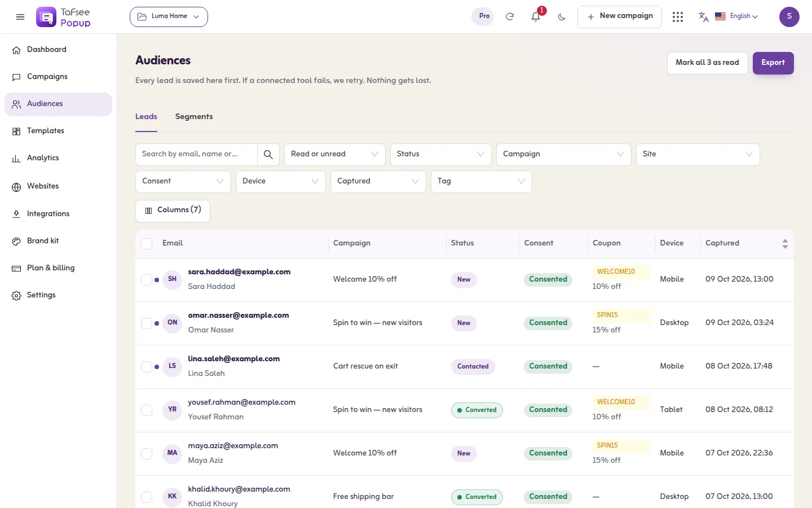Open Dashboard in the sidebar
This screenshot has height=508, width=812.
[59, 50]
